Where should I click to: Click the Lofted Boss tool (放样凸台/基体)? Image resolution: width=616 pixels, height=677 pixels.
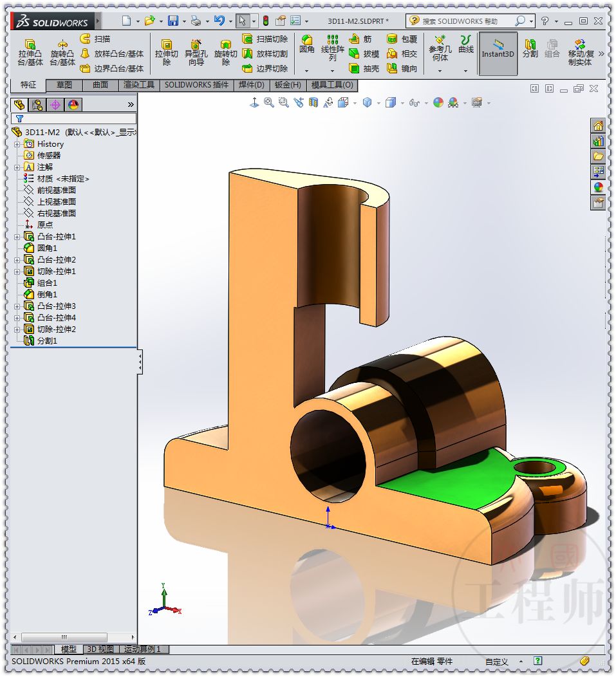coord(112,53)
